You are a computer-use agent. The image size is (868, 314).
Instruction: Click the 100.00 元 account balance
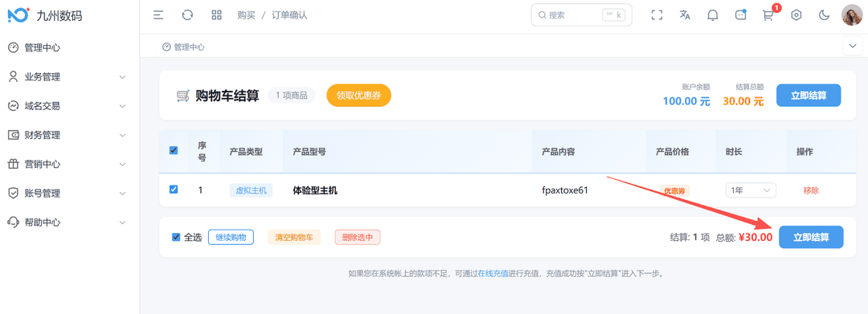(686, 101)
